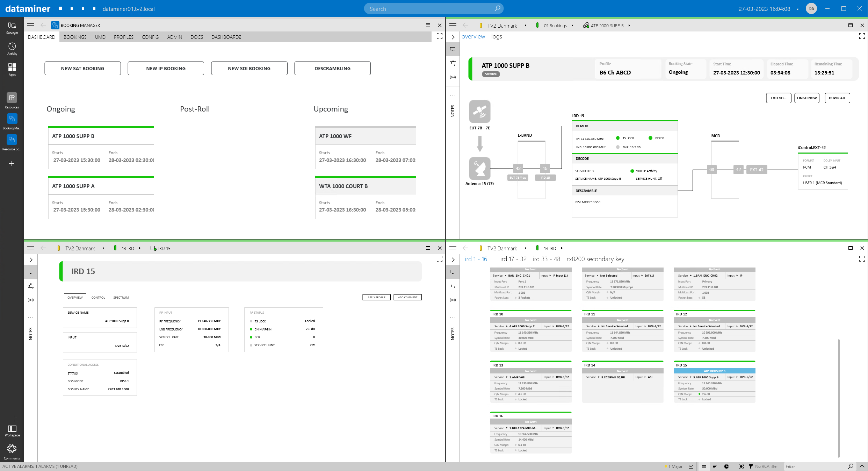This screenshot has width=868, height=471.
Task: Open the Activity sidebar icon
Action: 12,49
